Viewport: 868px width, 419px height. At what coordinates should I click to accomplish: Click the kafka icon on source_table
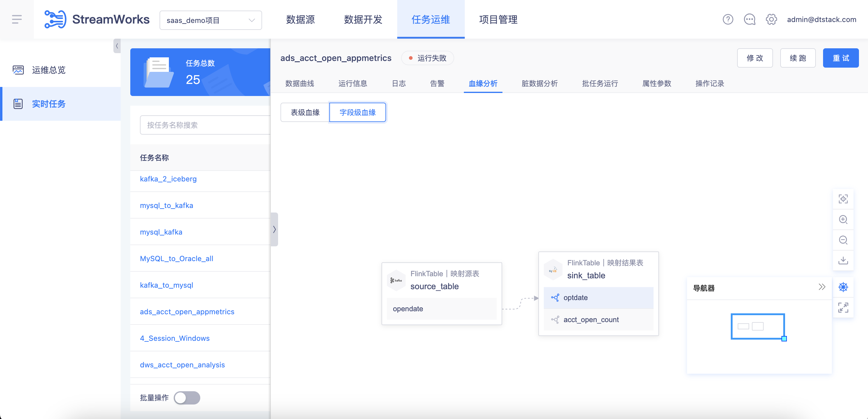tap(396, 280)
